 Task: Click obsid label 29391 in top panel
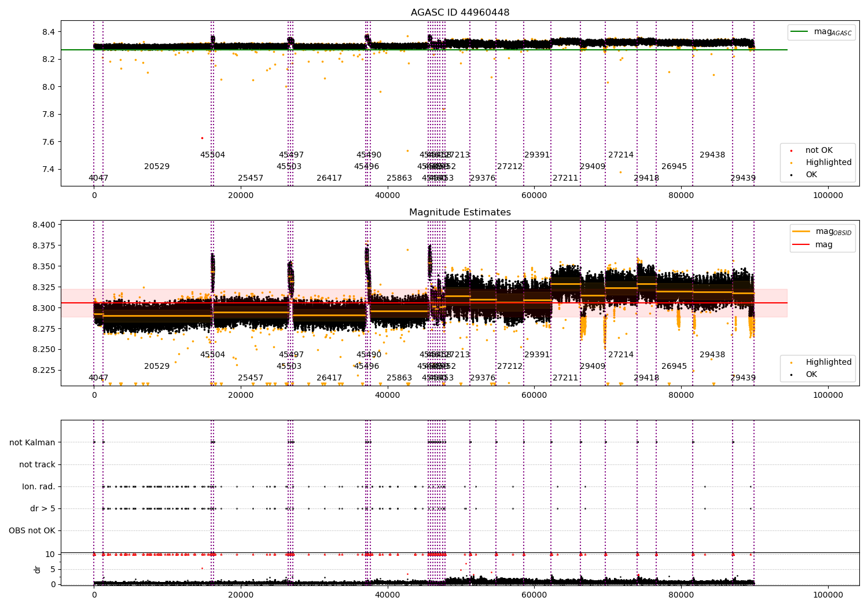coord(537,155)
